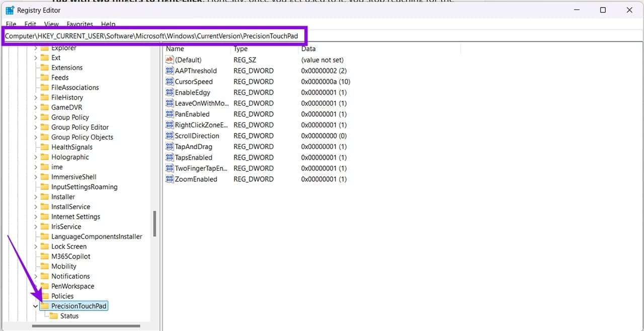Expand the GameDVR key
644x331 pixels.
coord(36,107)
